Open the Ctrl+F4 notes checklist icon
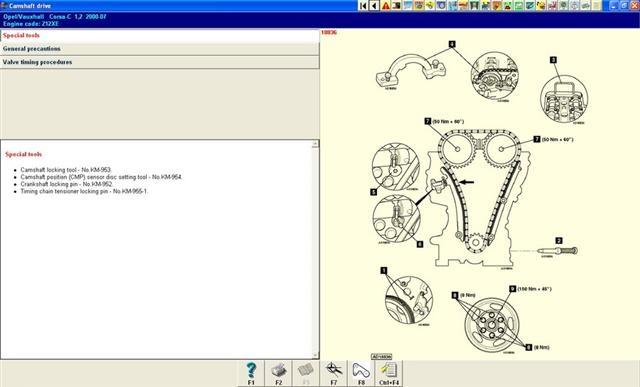The image size is (640, 387). [389, 374]
